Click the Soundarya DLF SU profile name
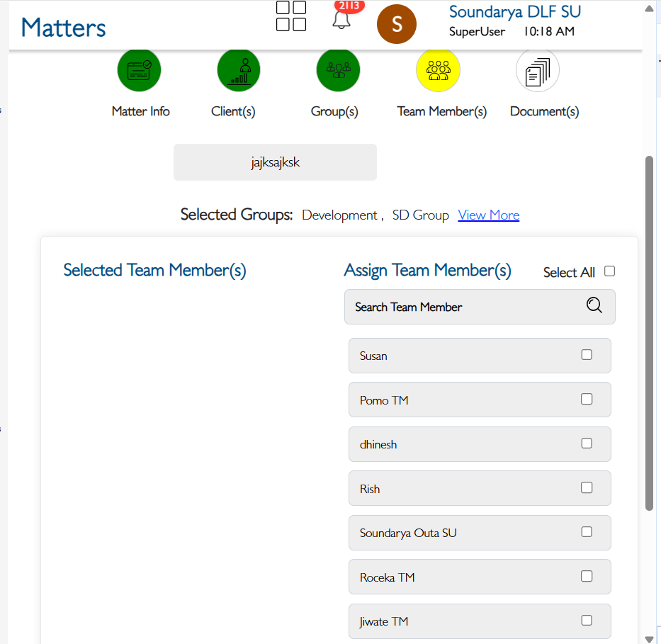 [514, 12]
